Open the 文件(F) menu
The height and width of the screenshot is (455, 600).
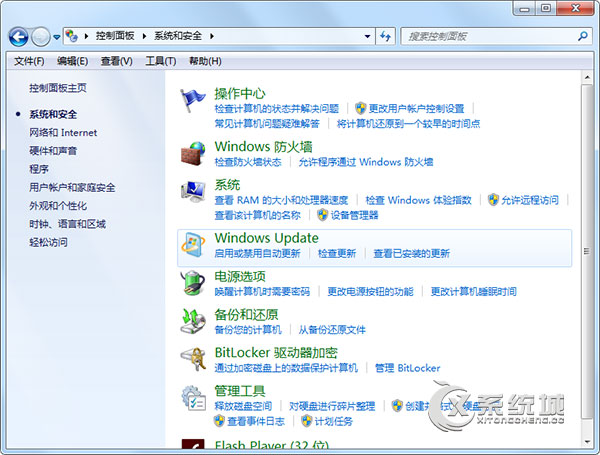coord(29,61)
